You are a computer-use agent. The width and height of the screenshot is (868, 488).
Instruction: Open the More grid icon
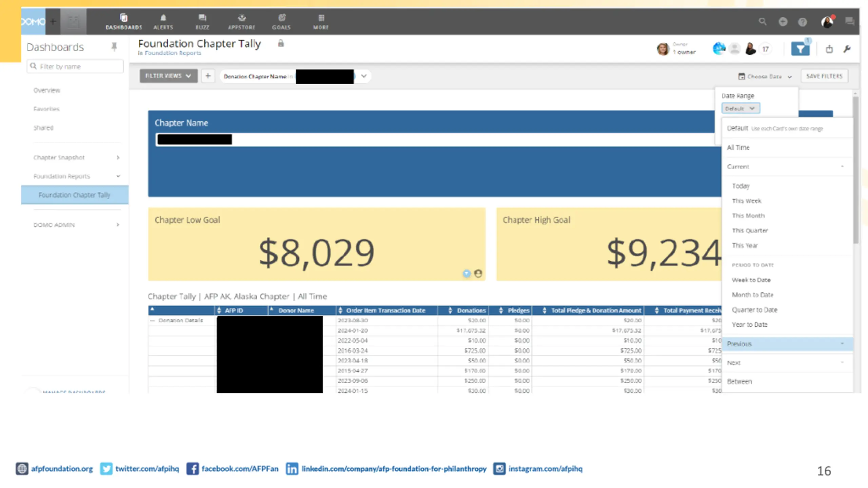point(321,18)
